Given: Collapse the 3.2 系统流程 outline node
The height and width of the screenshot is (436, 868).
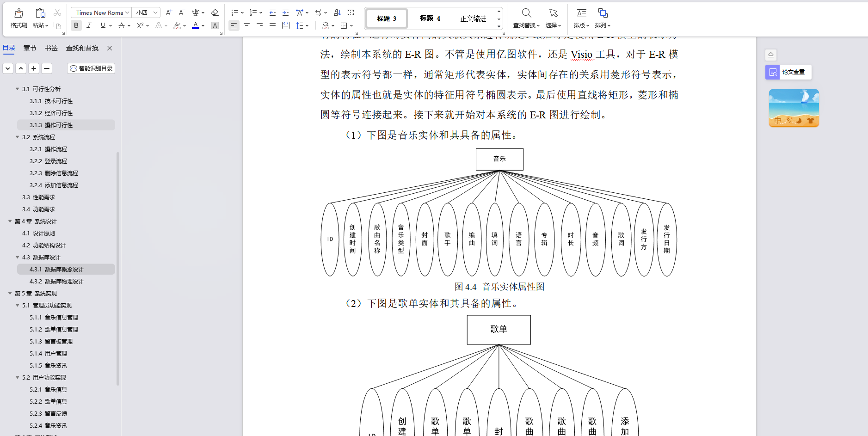Looking at the screenshot, I should [x=18, y=137].
